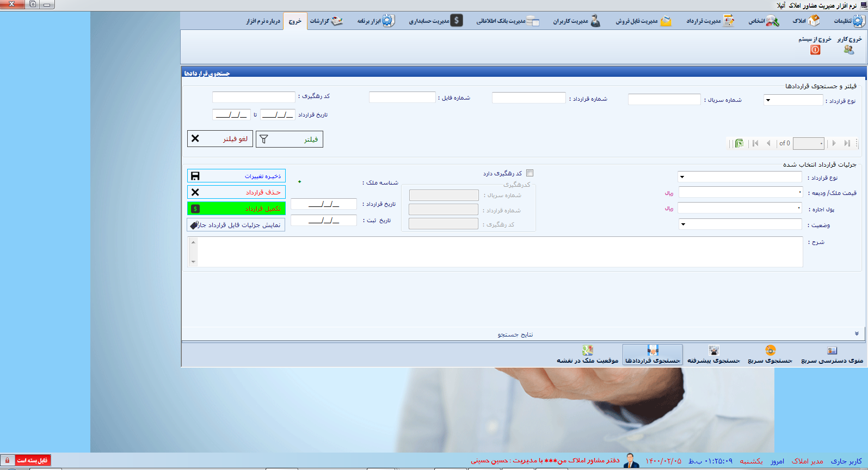This screenshot has width=868, height=470.
Task: Open the مدیریت کاربران users tab
Action: tap(576, 21)
